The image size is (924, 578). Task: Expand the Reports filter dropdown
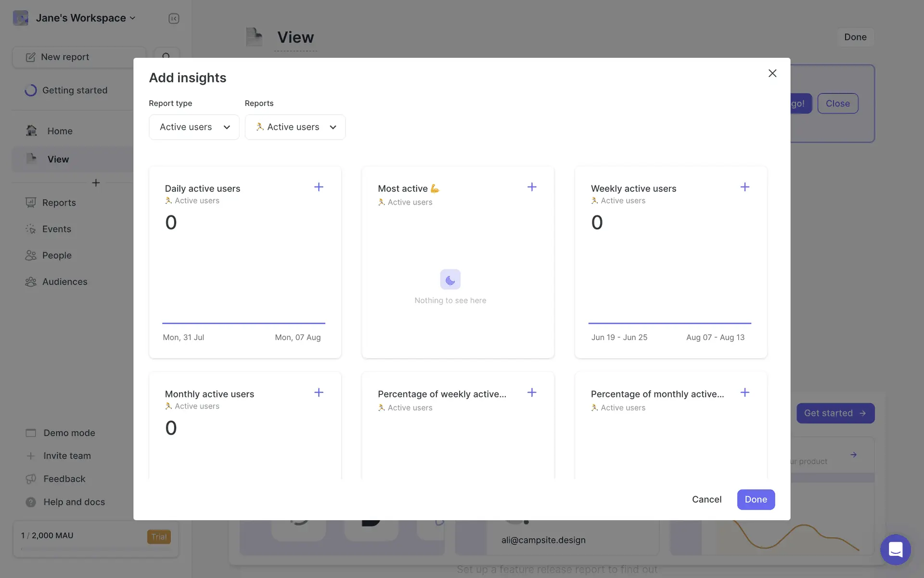click(x=295, y=127)
